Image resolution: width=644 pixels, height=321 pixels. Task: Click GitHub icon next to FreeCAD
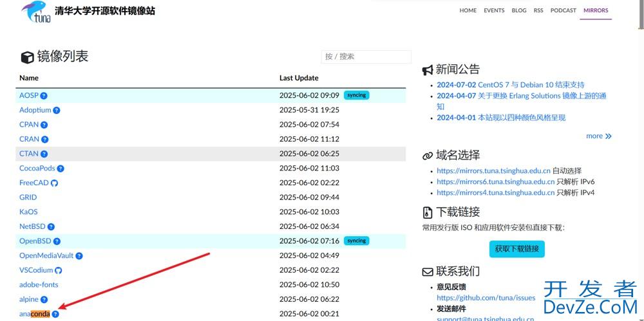pos(54,183)
